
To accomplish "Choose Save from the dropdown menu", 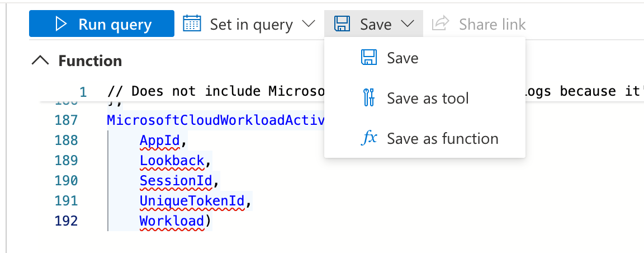I will pos(402,58).
